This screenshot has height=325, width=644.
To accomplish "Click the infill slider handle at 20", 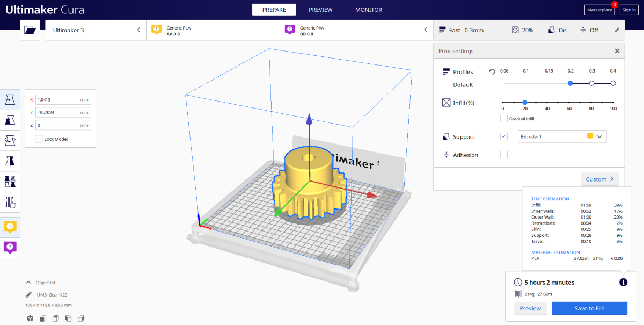I will [525, 102].
